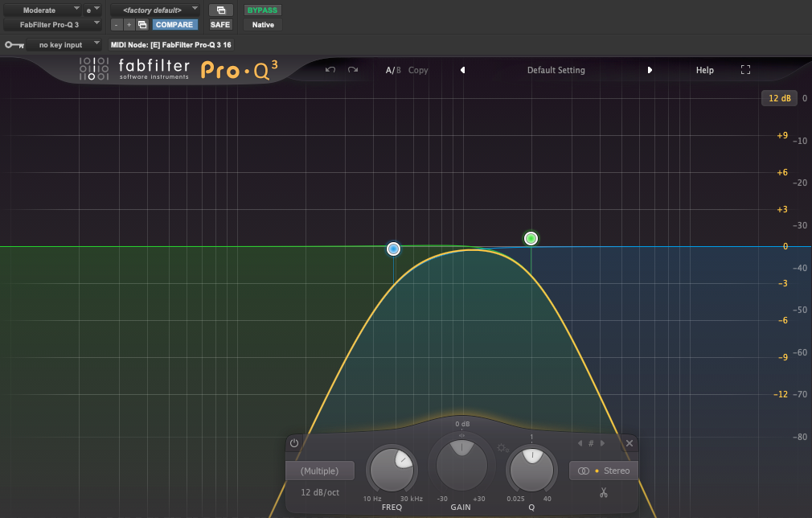The image size is (812, 518).
Task: Go to previous preset arrow
Action: (x=462, y=70)
